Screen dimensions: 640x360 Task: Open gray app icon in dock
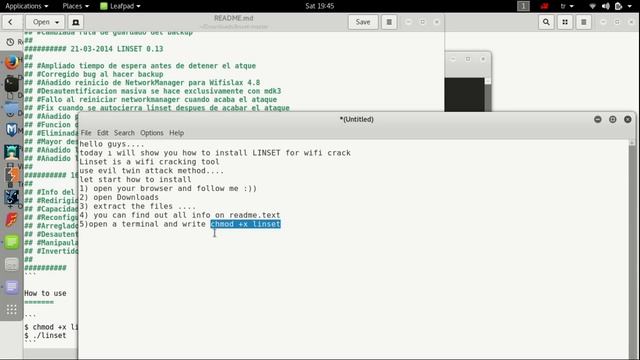[11, 264]
